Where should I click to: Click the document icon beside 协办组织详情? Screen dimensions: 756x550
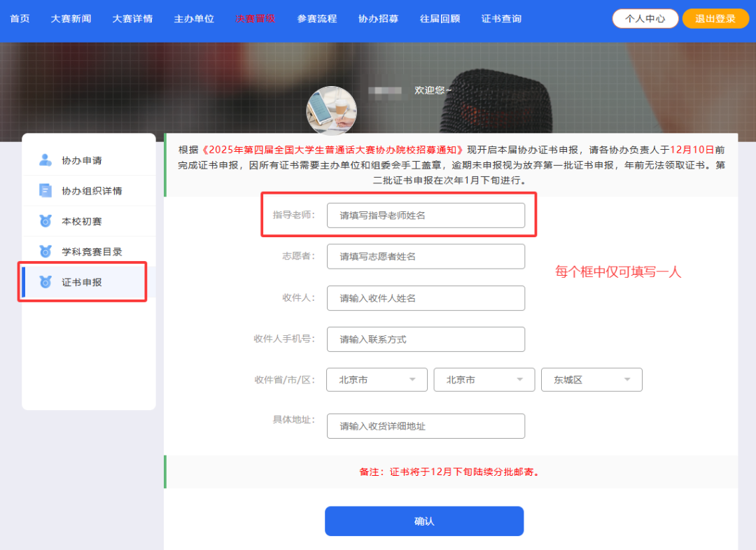tap(45, 191)
